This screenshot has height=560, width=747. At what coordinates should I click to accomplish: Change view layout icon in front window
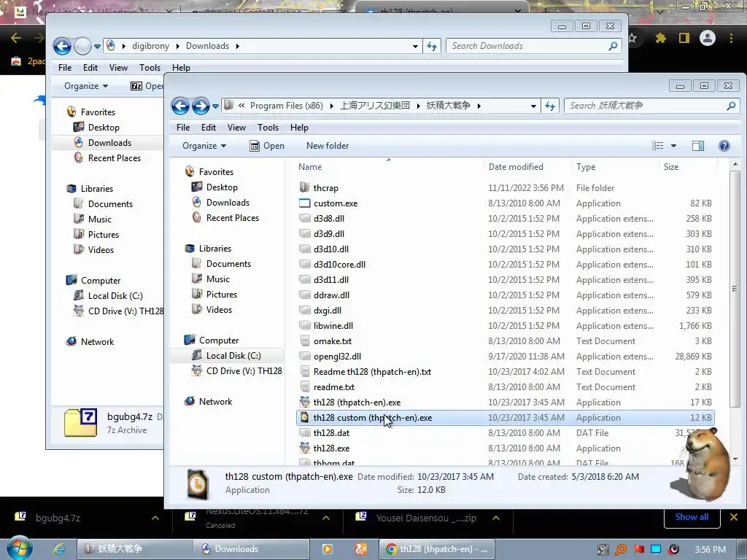coord(657,146)
